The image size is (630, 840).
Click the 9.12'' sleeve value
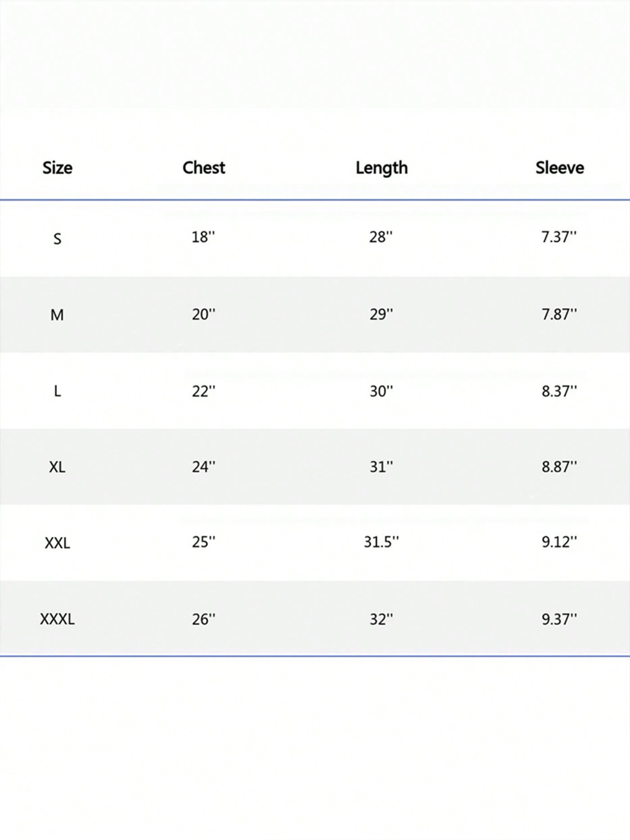(559, 542)
